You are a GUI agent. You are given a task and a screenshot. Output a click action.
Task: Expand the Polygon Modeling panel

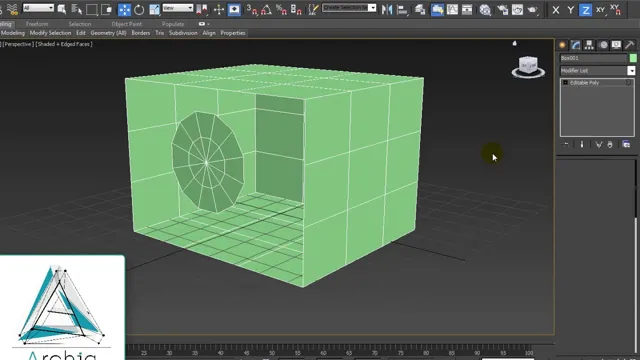[12, 33]
